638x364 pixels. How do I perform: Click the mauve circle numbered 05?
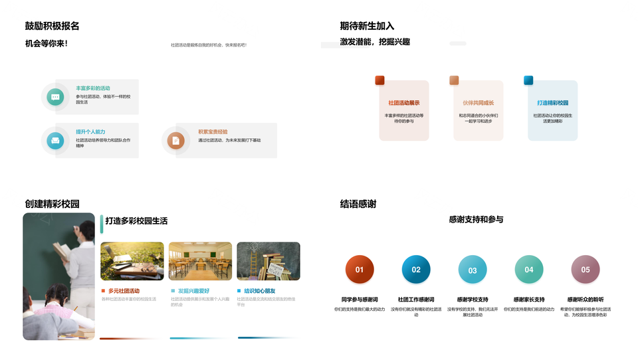pos(585,270)
